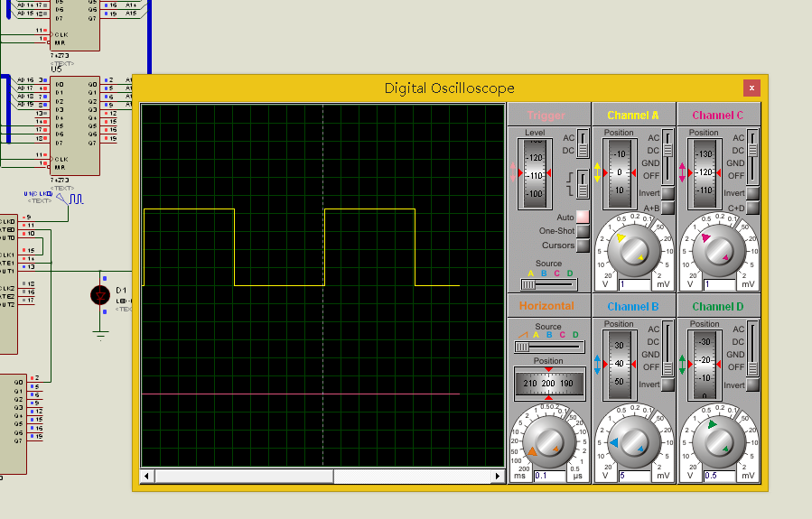
Task: Select the ground symbol below LED D1
Action: pyautogui.click(x=100, y=334)
